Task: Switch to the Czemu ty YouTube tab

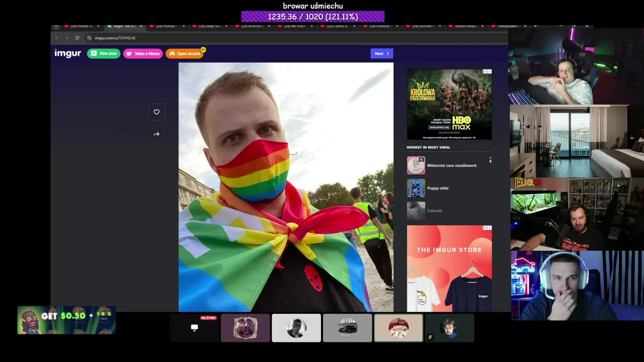Action: click(337, 26)
